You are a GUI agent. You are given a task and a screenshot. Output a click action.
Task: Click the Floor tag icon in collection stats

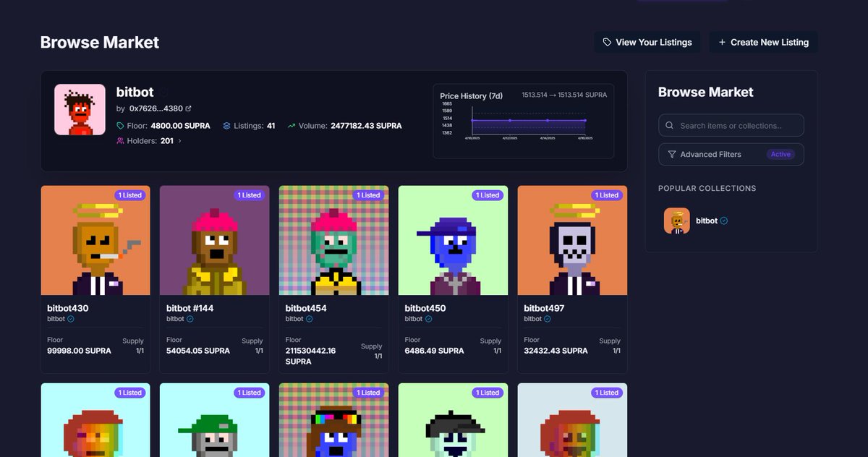click(x=120, y=126)
